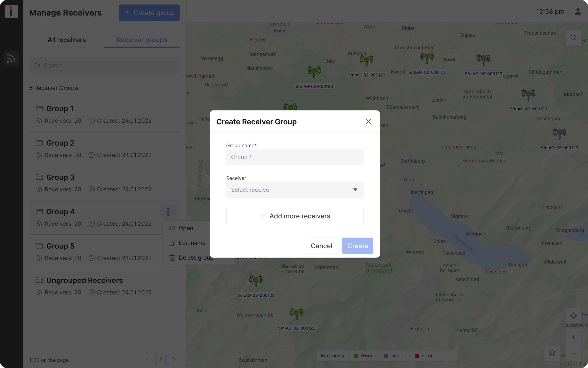Click the zoom in plus control on the map
The width and height of the screenshot is (588, 368).
[573, 337]
